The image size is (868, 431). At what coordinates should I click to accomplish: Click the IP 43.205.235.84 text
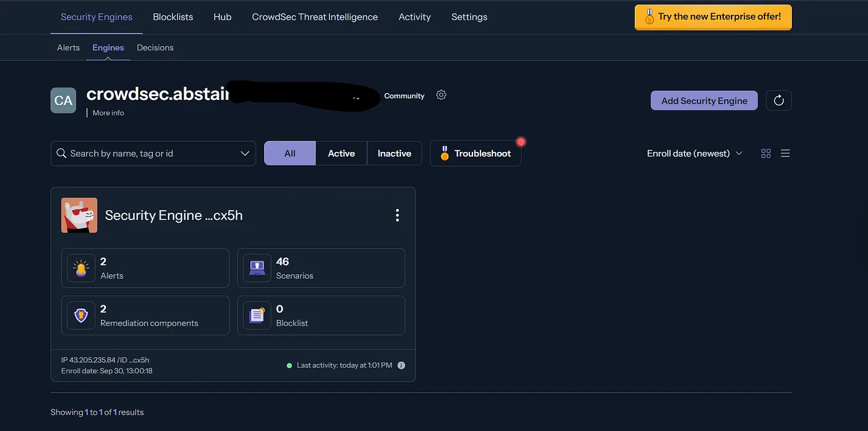point(88,360)
